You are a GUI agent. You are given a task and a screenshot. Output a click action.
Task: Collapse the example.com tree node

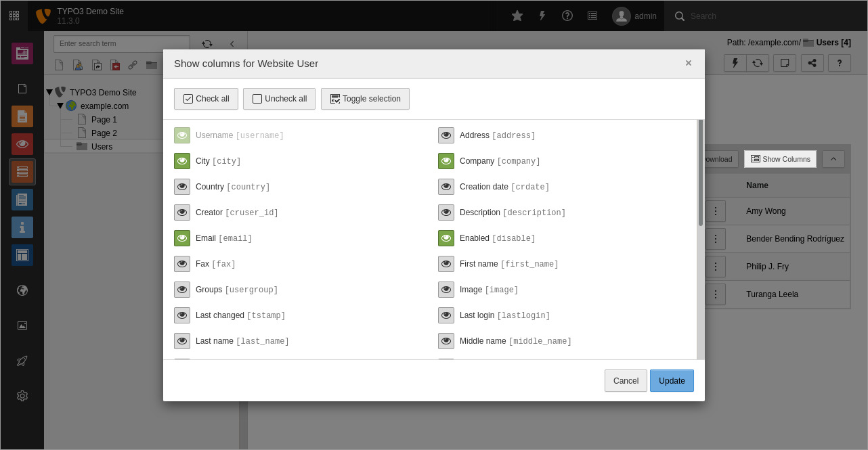point(60,106)
